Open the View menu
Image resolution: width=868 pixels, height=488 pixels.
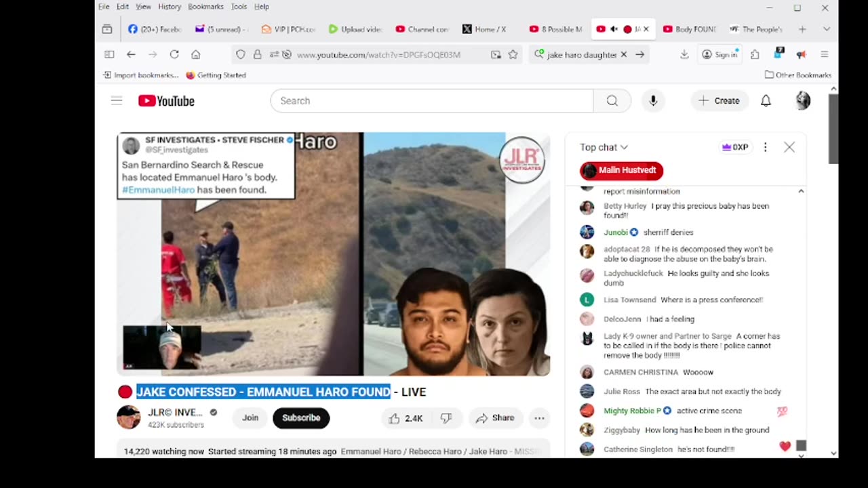(x=143, y=7)
